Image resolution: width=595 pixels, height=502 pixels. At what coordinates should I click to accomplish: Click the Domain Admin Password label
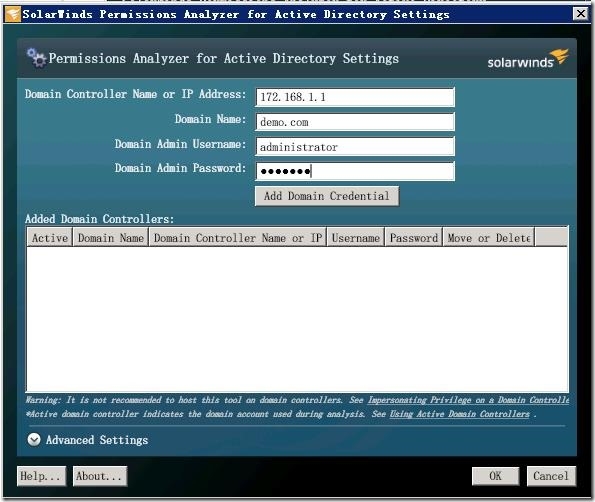tap(180, 168)
